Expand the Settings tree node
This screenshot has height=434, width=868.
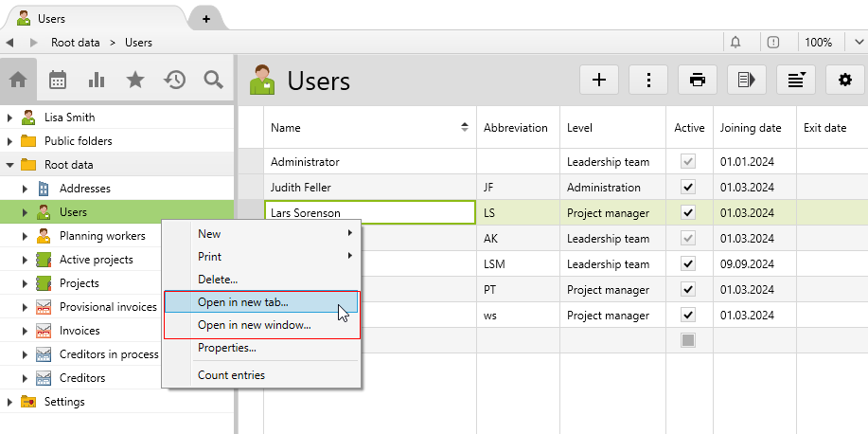[x=9, y=402]
